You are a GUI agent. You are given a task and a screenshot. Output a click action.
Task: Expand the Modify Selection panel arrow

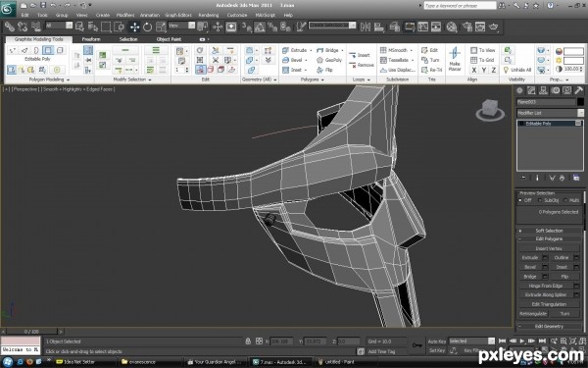(150, 79)
